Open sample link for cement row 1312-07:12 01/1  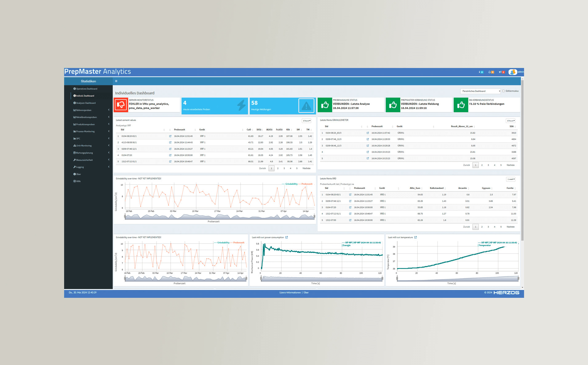[x=170, y=162]
